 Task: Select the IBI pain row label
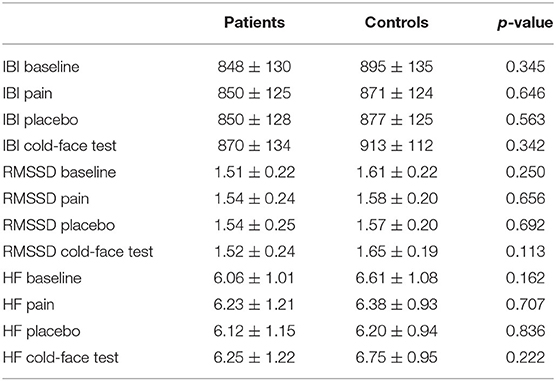(28, 94)
